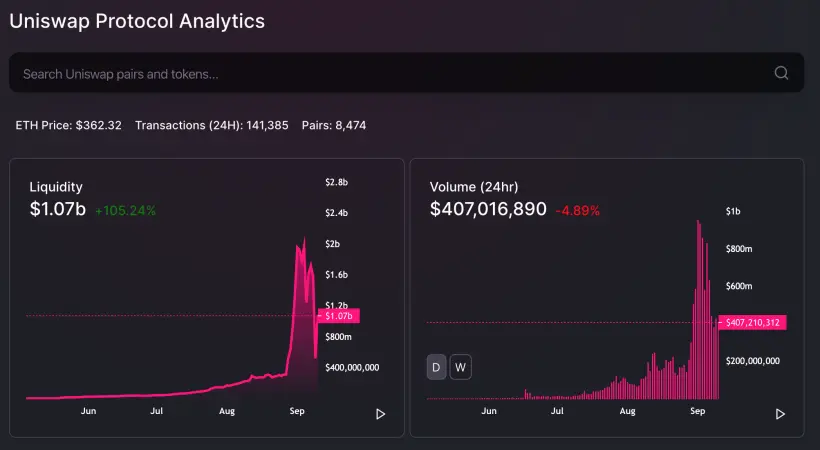Click the +105.24% liquidity change
This screenshot has width=820, height=450.
click(126, 210)
